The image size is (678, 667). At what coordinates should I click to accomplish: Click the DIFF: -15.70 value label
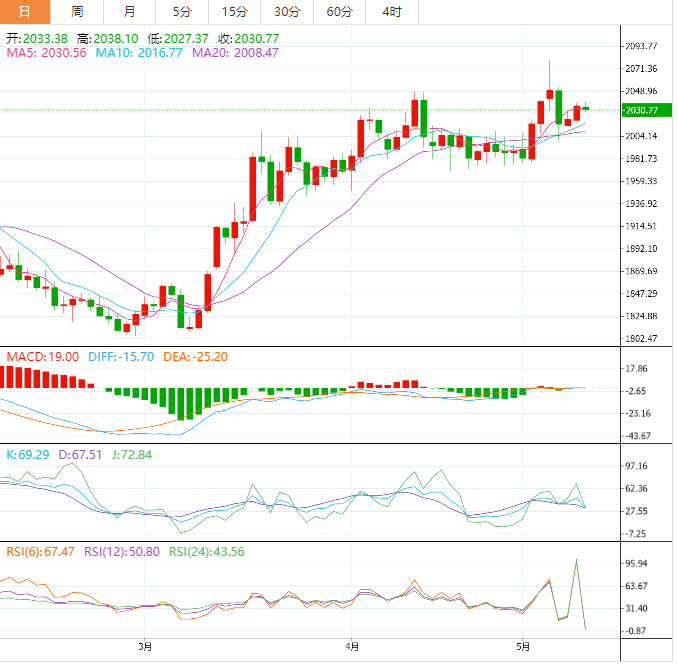coord(119,357)
